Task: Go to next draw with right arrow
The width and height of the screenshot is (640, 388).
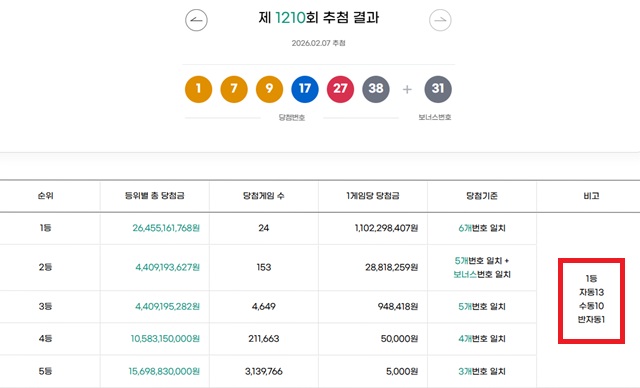Action: point(440,20)
